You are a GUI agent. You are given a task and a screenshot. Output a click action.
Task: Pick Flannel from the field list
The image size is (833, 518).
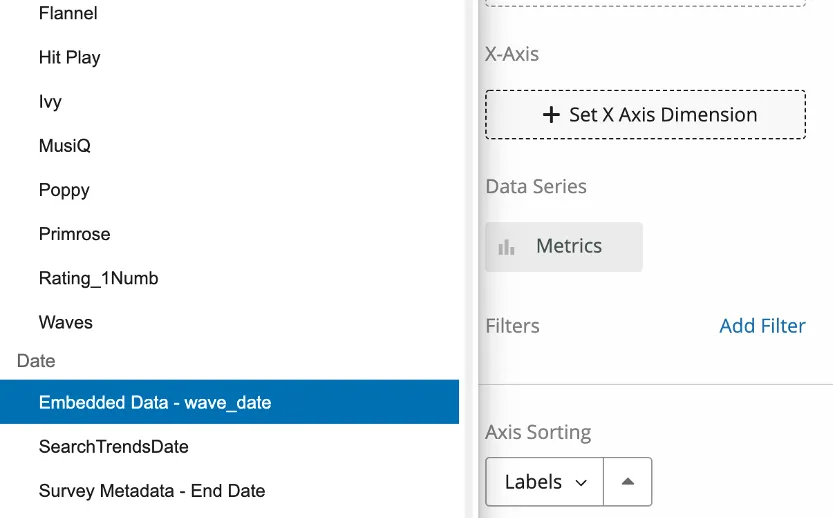[x=68, y=14]
